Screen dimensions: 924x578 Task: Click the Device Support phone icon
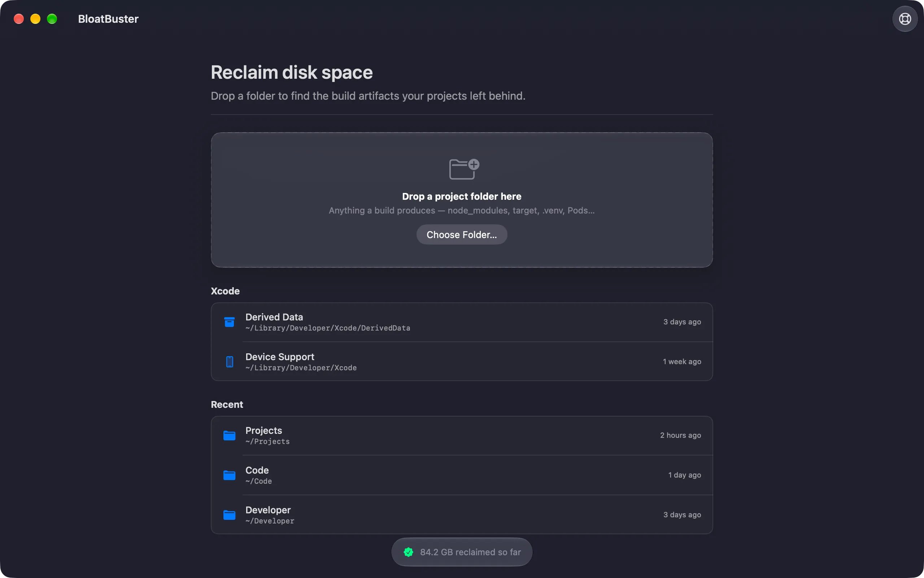(x=230, y=362)
